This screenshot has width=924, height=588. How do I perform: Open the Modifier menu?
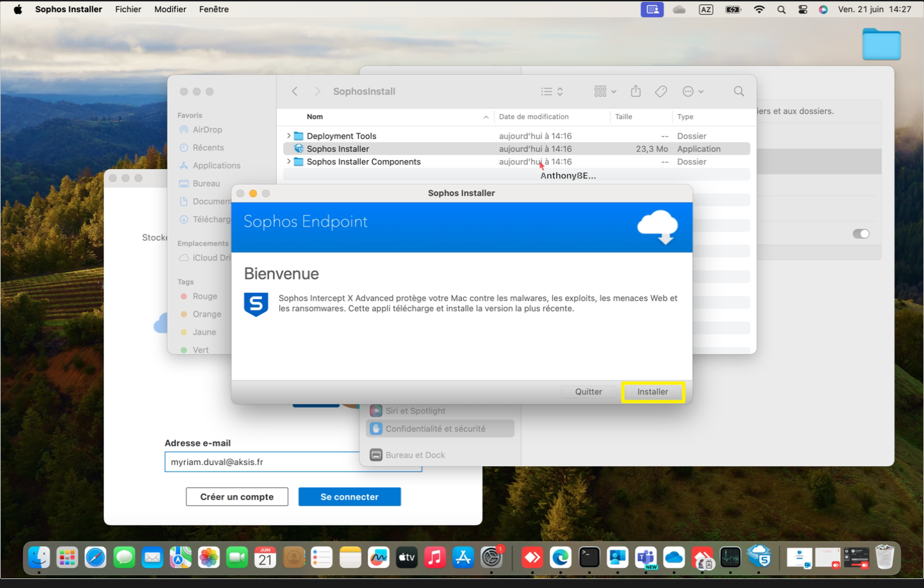click(170, 10)
